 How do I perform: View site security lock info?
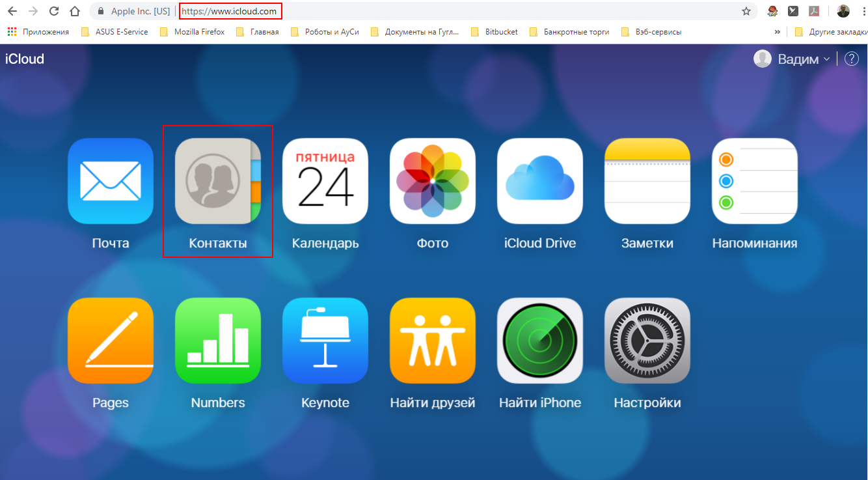point(100,11)
